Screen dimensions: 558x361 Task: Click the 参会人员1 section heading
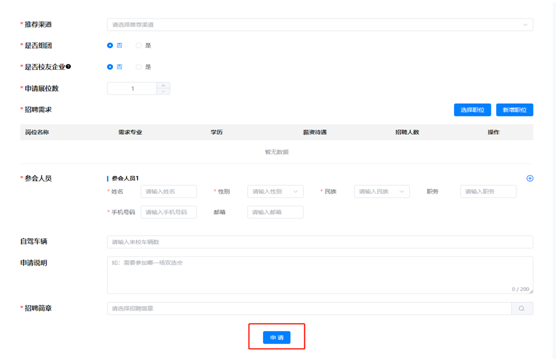[125, 178]
